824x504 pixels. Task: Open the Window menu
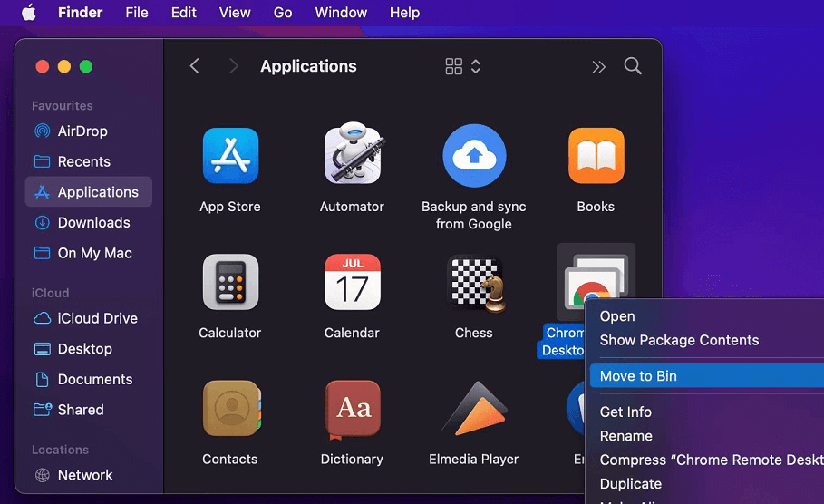pyautogui.click(x=341, y=12)
